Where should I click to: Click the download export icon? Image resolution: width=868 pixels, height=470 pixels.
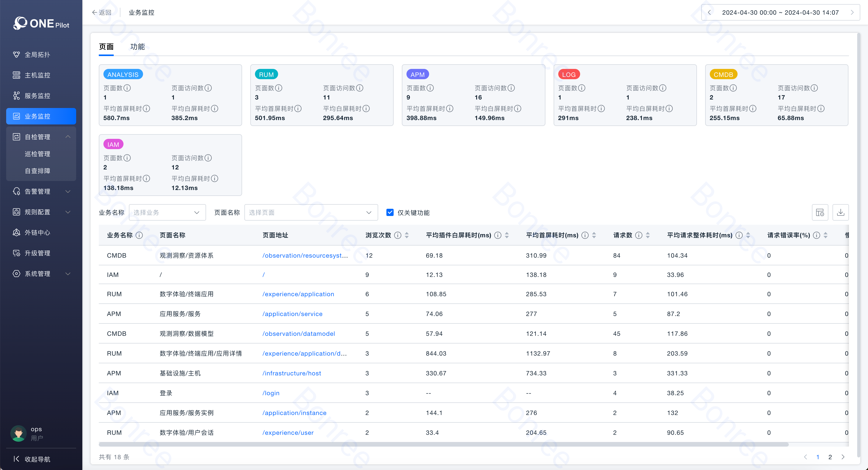[840, 212]
